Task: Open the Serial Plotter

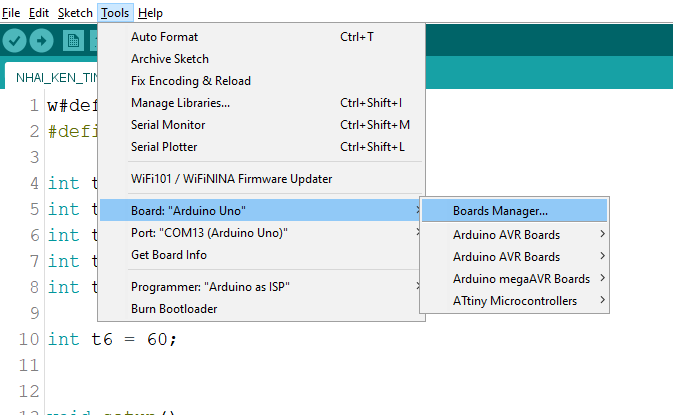Action: click(x=261, y=147)
